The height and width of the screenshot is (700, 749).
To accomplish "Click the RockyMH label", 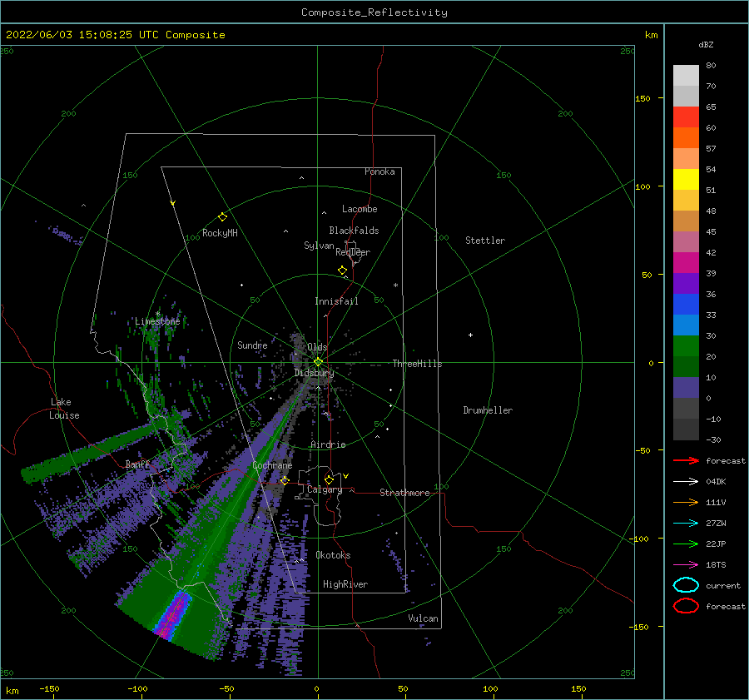I will (220, 233).
